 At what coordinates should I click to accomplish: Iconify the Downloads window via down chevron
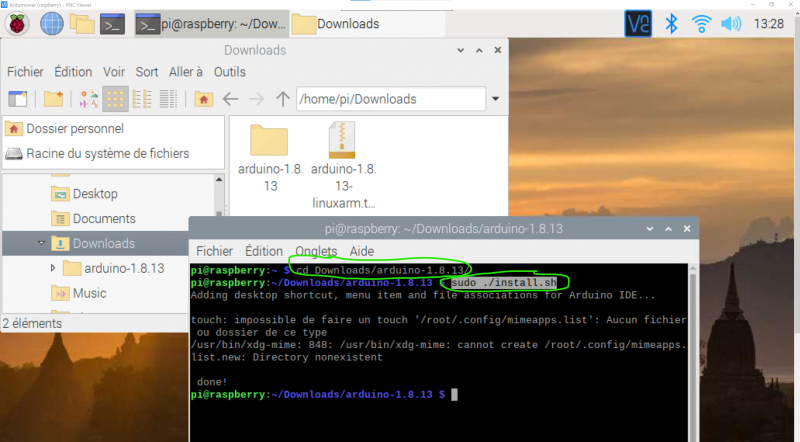click(x=460, y=50)
